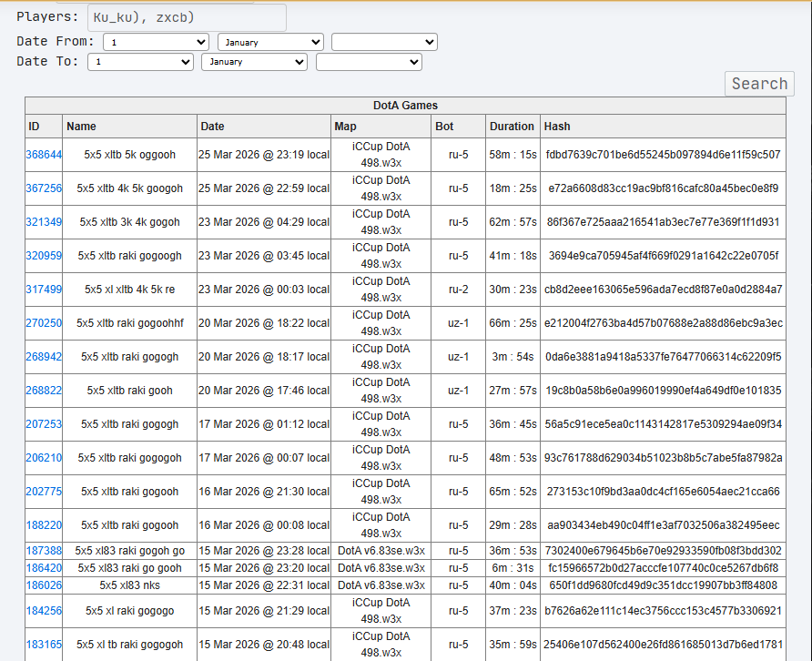
Task: Open game ID 320959 link
Action: (44, 255)
